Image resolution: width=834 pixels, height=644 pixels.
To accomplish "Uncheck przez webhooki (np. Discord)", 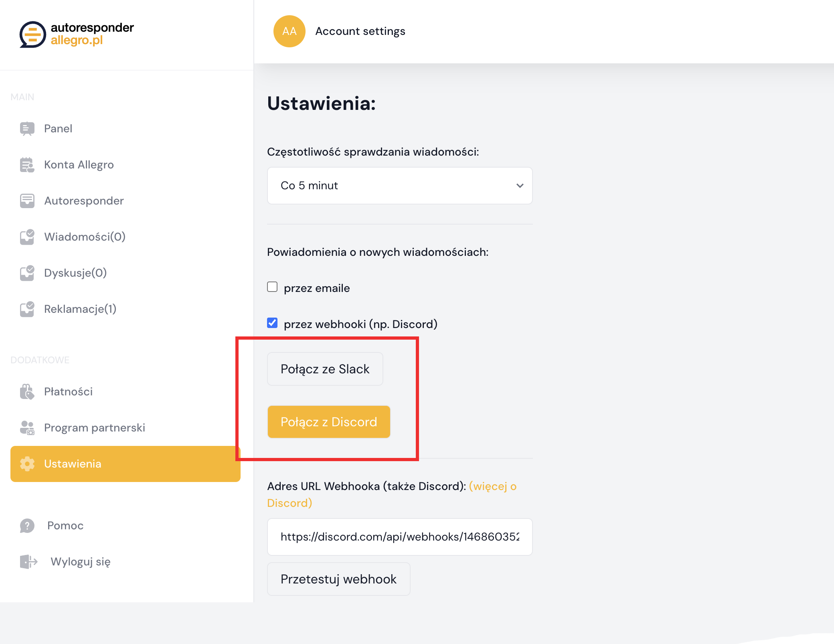I will (x=272, y=323).
